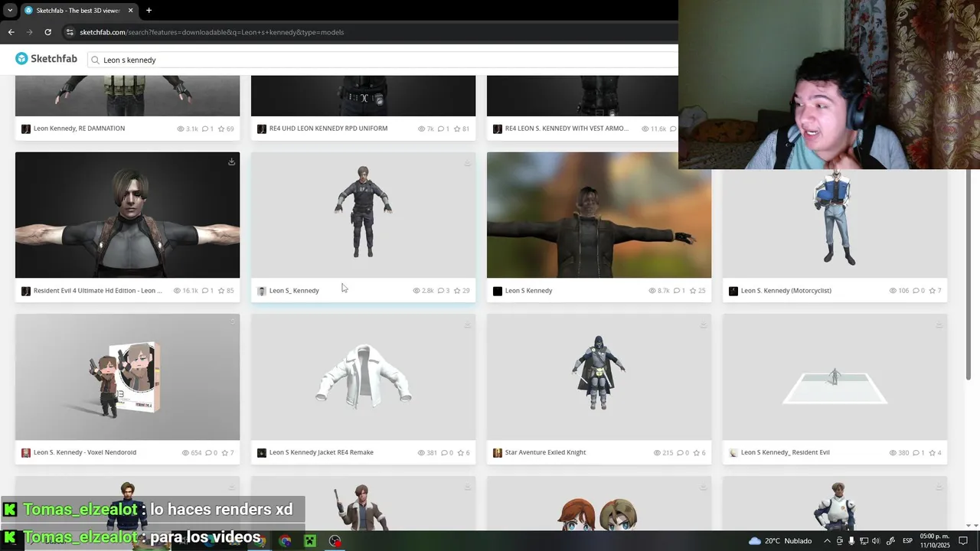This screenshot has height=551, width=980.
Task: Select the Sketchfab - The best 3D viewer tab
Action: coord(79,10)
